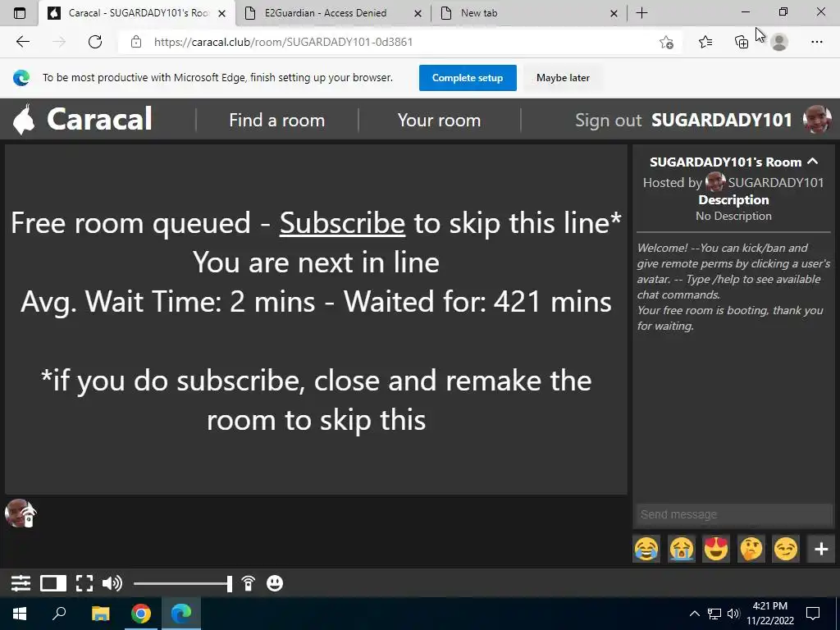Click the user avatar below the video area
The image size is (840, 630).
click(x=20, y=514)
